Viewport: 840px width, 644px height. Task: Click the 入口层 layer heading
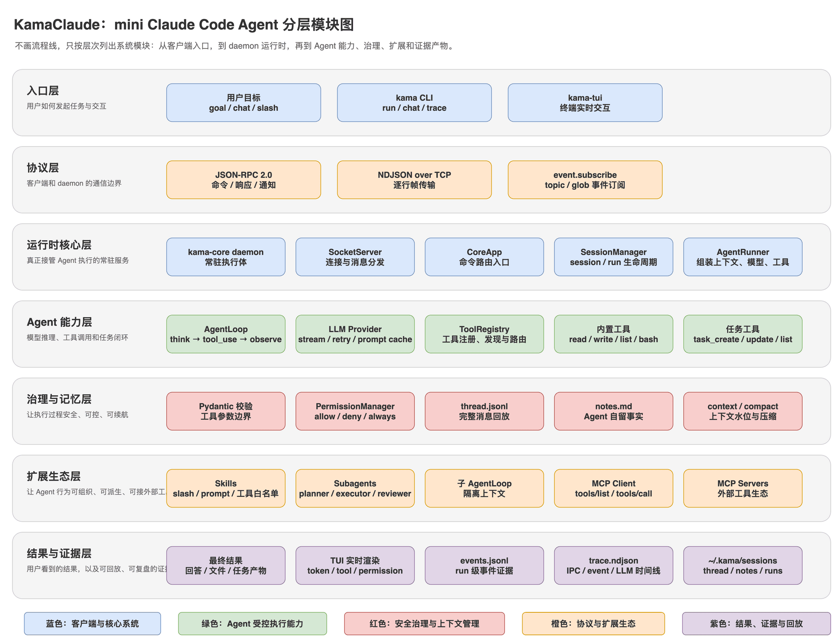(x=43, y=91)
